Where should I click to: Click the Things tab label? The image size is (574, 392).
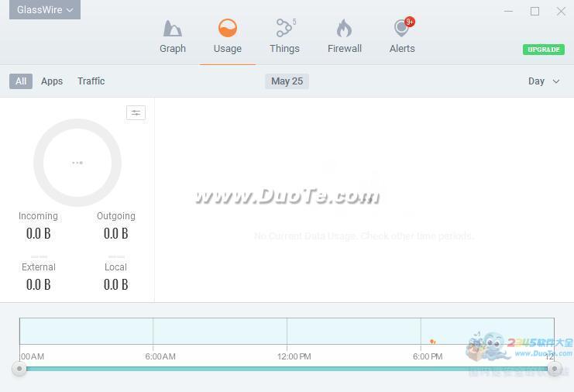pyautogui.click(x=284, y=49)
